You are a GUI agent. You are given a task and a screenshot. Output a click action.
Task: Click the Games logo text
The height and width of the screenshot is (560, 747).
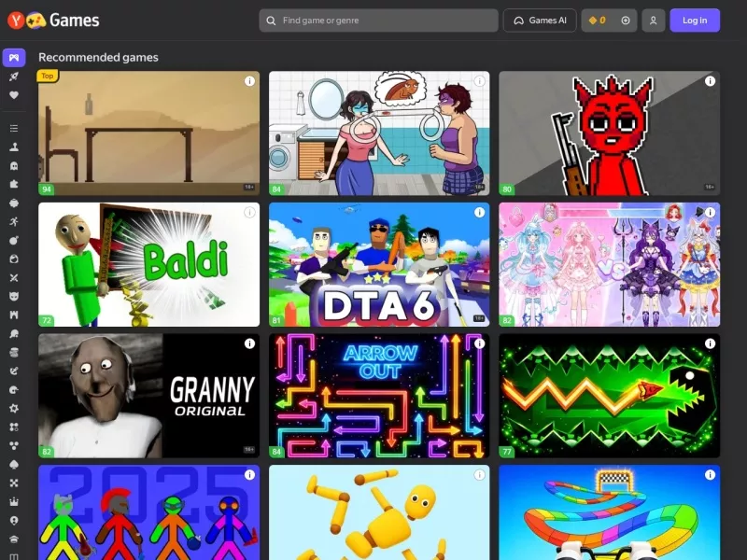click(x=75, y=20)
